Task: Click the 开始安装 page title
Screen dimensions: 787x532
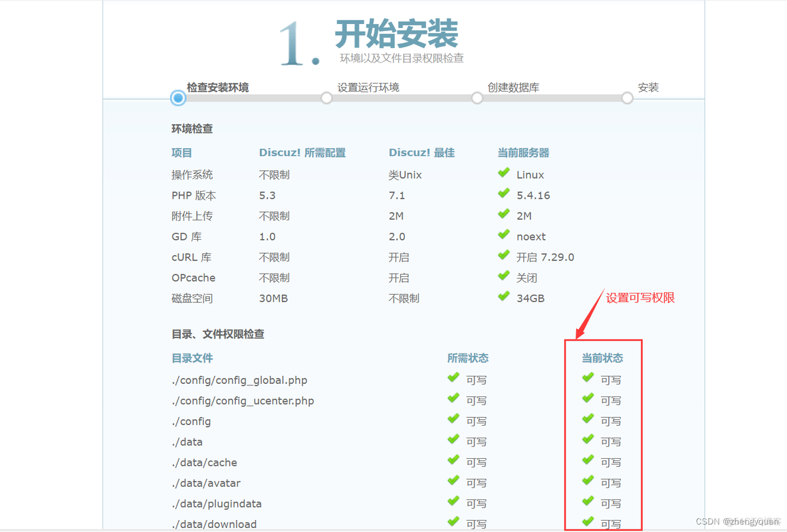Action: click(397, 34)
